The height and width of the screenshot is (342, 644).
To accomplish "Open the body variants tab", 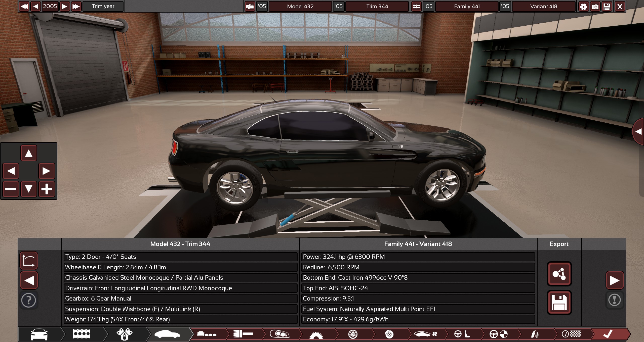I will [x=207, y=334].
